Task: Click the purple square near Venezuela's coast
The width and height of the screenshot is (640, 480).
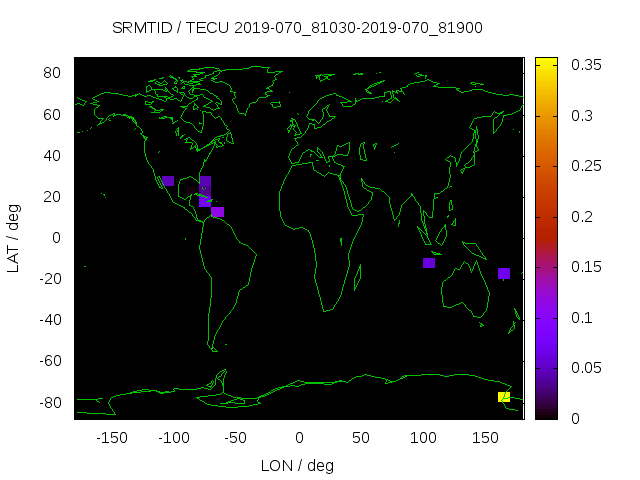Action: [218, 212]
